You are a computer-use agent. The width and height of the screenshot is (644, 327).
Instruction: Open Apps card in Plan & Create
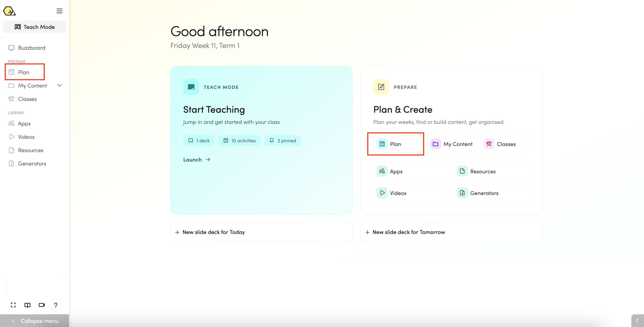point(411,171)
